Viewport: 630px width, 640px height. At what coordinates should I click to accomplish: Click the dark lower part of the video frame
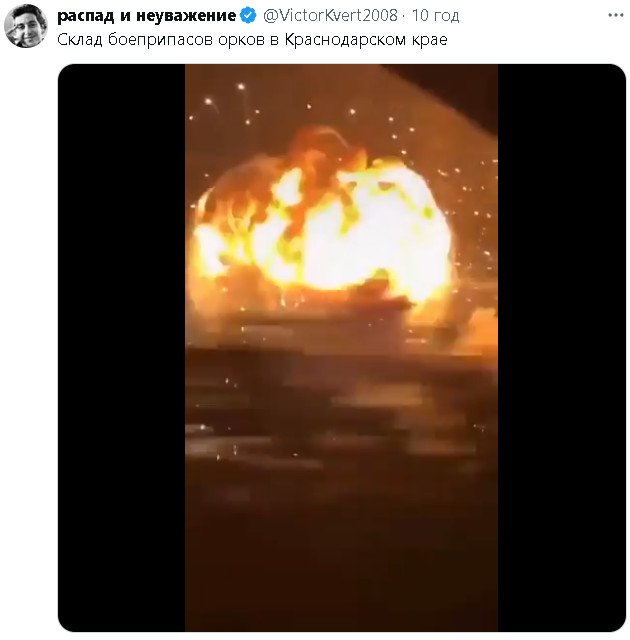tap(341, 540)
